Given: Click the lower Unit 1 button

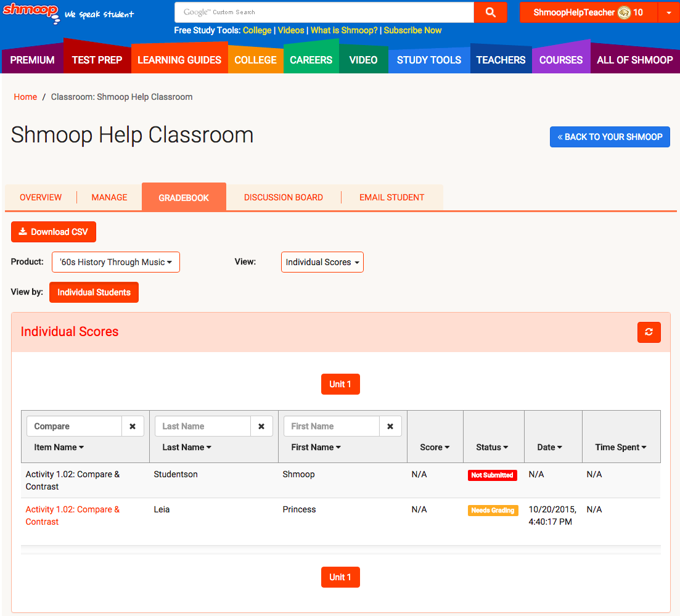Looking at the screenshot, I should point(340,577).
